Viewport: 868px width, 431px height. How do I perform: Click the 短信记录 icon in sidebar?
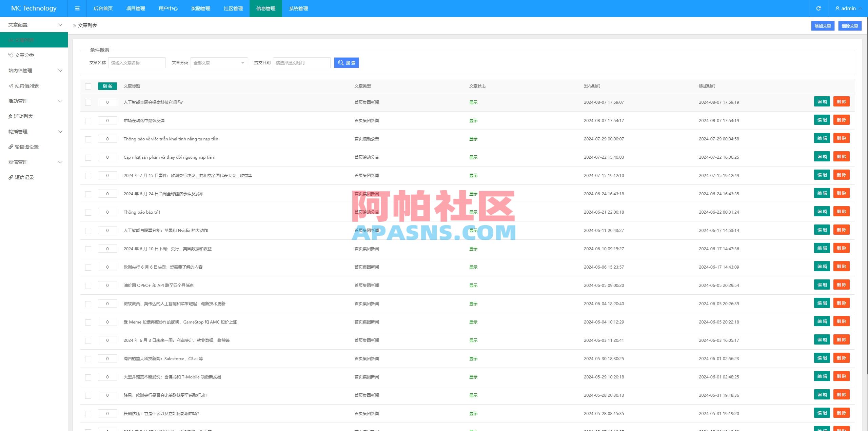(10, 177)
